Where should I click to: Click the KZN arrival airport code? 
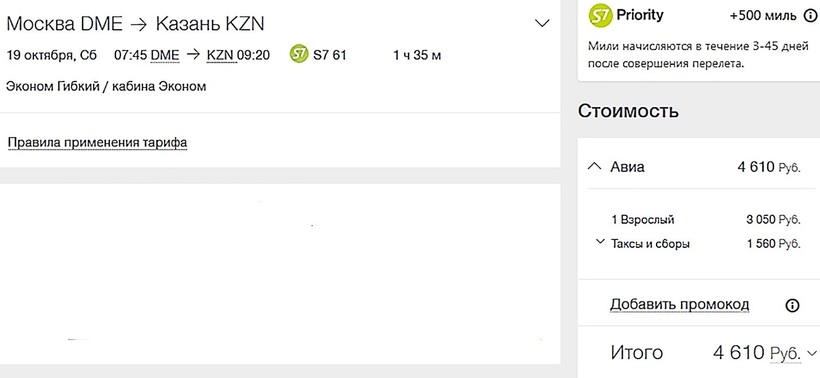tap(221, 55)
